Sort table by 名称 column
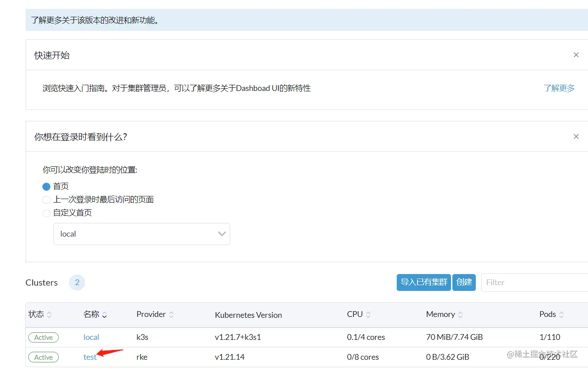588x369 pixels. (x=95, y=315)
